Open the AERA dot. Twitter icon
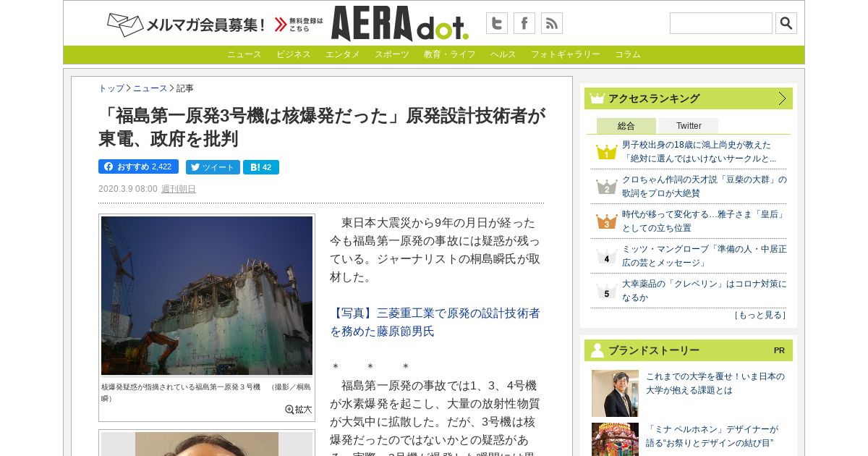The height and width of the screenshot is (456, 868). click(x=496, y=23)
